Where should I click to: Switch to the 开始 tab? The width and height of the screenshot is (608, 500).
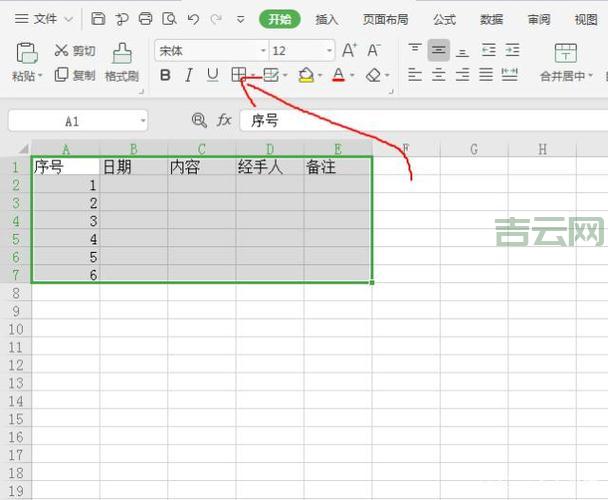(x=280, y=19)
